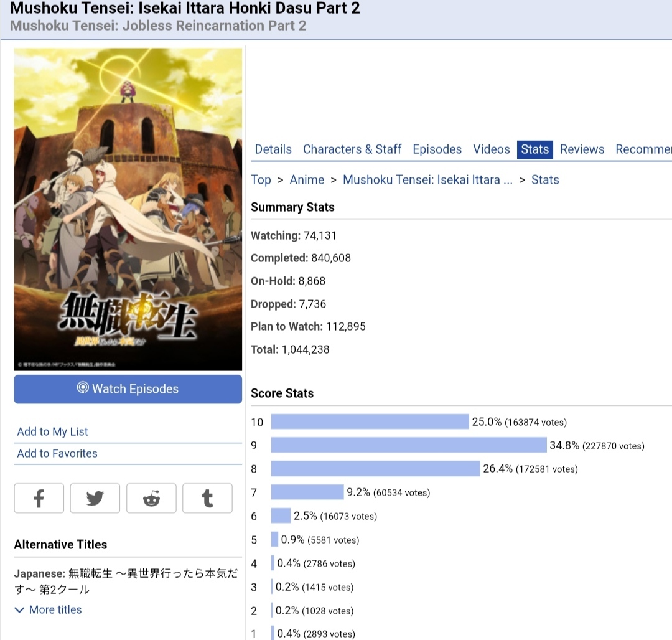Click the Facebook share icon
The height and width of the screenshot is (640, 672).
[x=39, y=498]
